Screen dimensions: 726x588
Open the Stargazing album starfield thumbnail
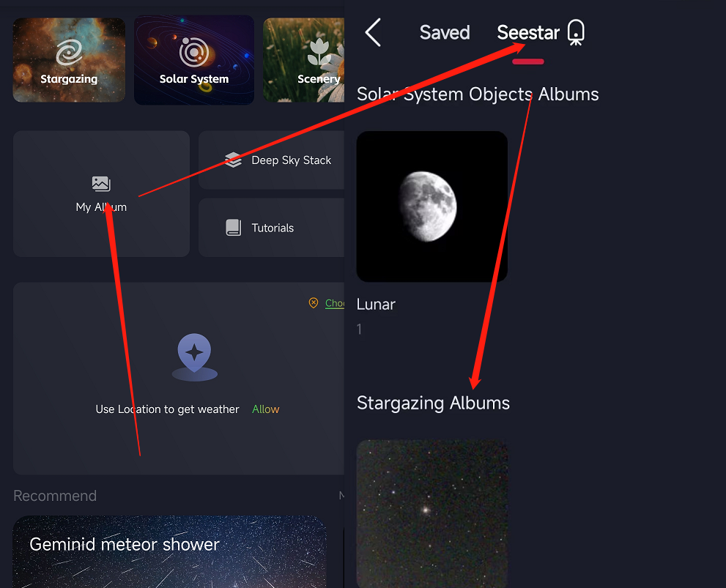[432, 513]
